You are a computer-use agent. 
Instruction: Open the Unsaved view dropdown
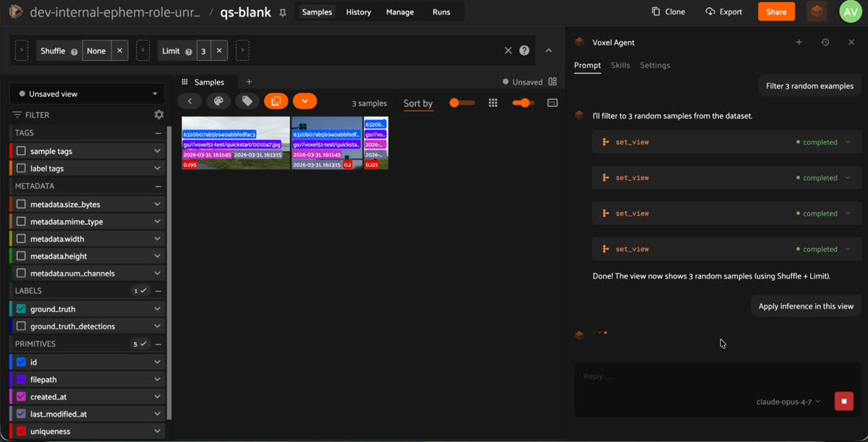(88, 94)
